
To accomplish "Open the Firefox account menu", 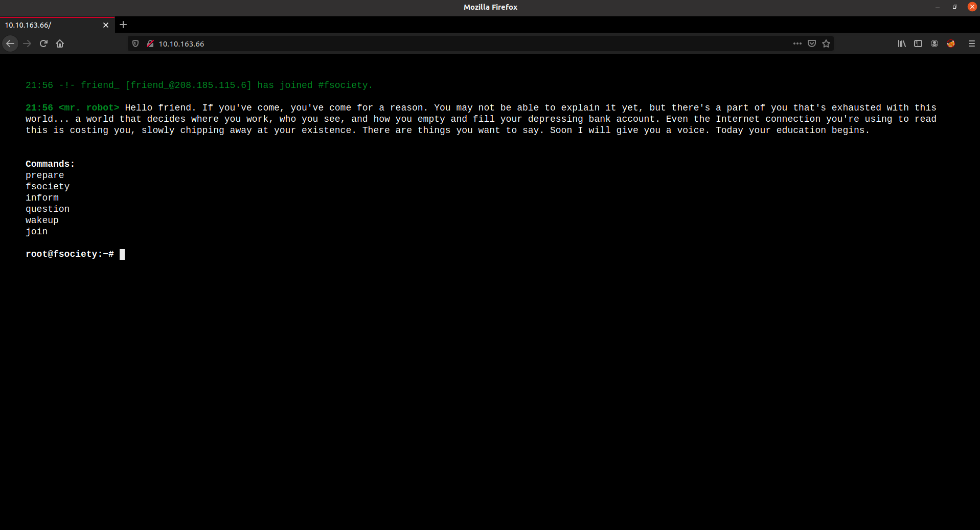I will coord(935,44).
